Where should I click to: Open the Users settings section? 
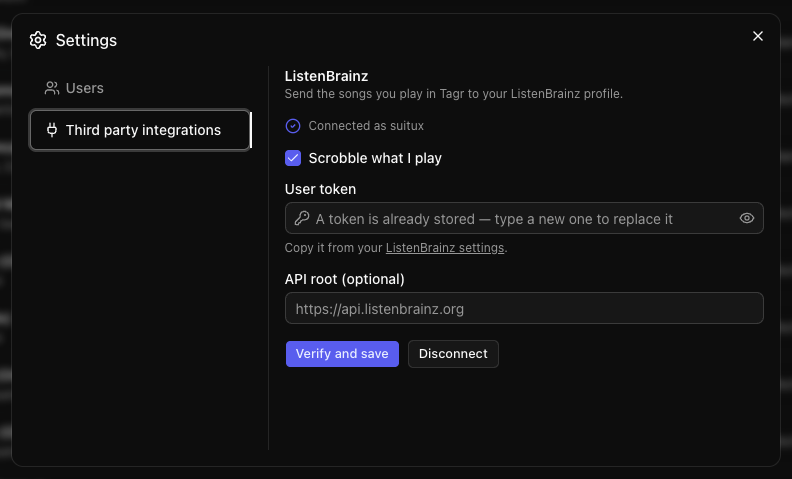coord(74,88)
